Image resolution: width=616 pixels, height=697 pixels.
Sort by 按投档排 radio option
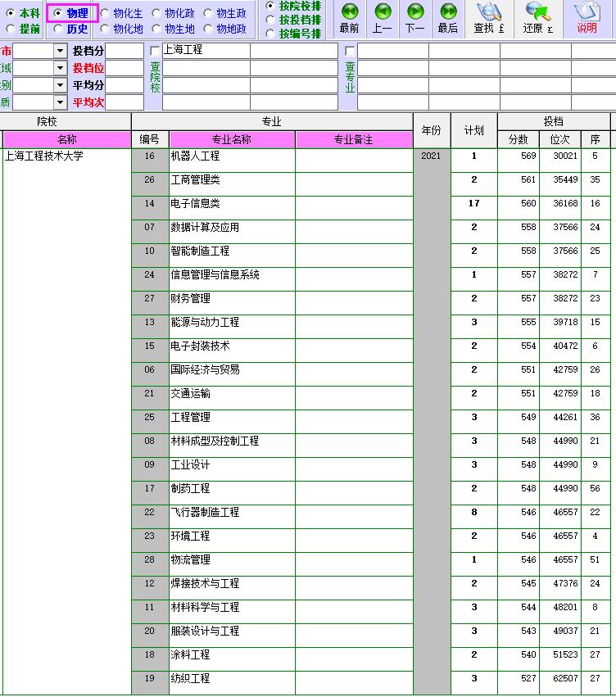click(x=269, y=20)
